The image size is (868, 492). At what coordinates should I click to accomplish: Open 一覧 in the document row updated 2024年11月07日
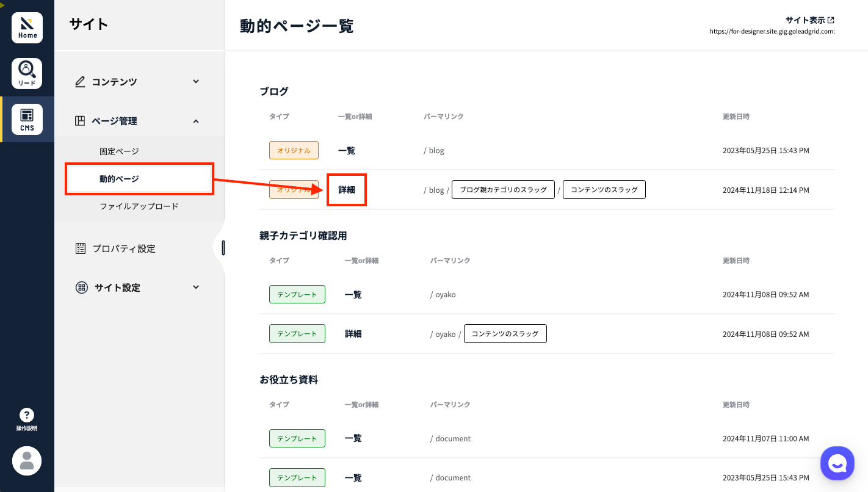(353, 438)
